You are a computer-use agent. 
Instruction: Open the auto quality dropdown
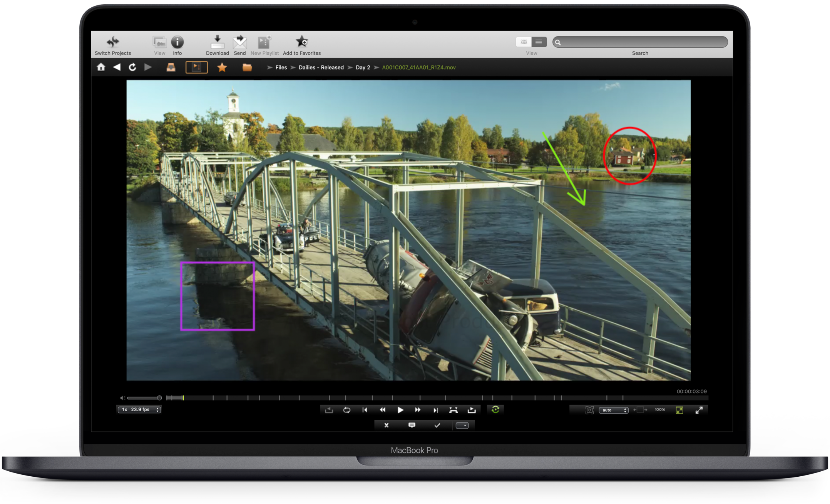[x=613, y=410]
